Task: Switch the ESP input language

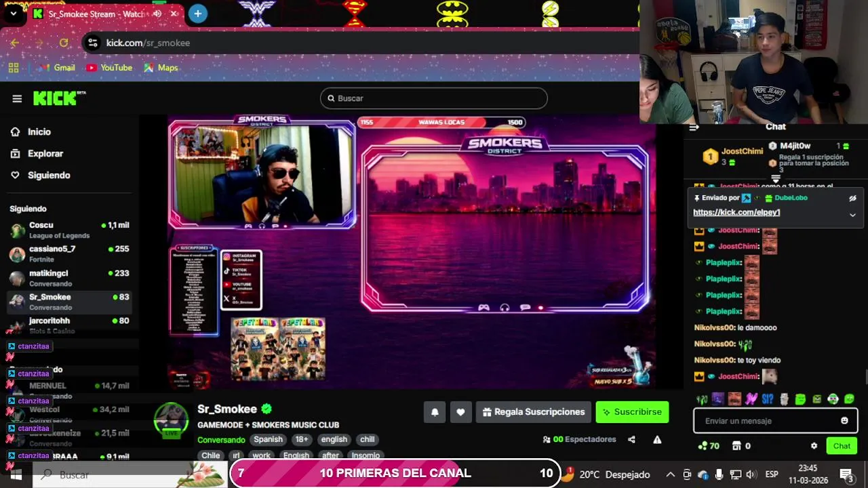Action: pos(772,475)
